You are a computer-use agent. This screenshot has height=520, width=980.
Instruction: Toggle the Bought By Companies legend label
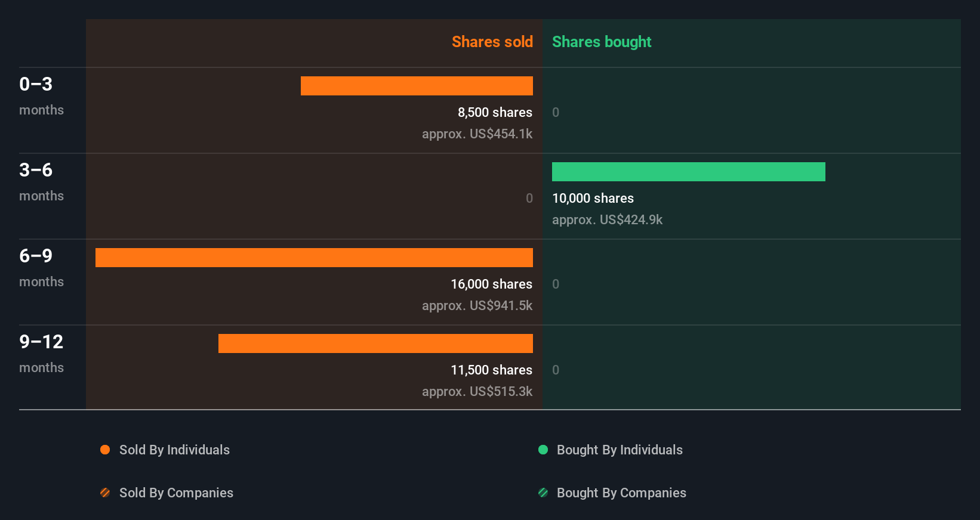(621, 493)
